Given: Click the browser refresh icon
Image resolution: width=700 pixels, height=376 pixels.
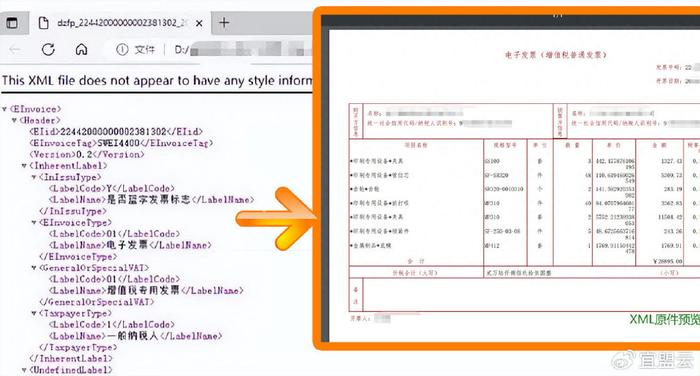Looking at the screenshot, I should coord(48,49).
